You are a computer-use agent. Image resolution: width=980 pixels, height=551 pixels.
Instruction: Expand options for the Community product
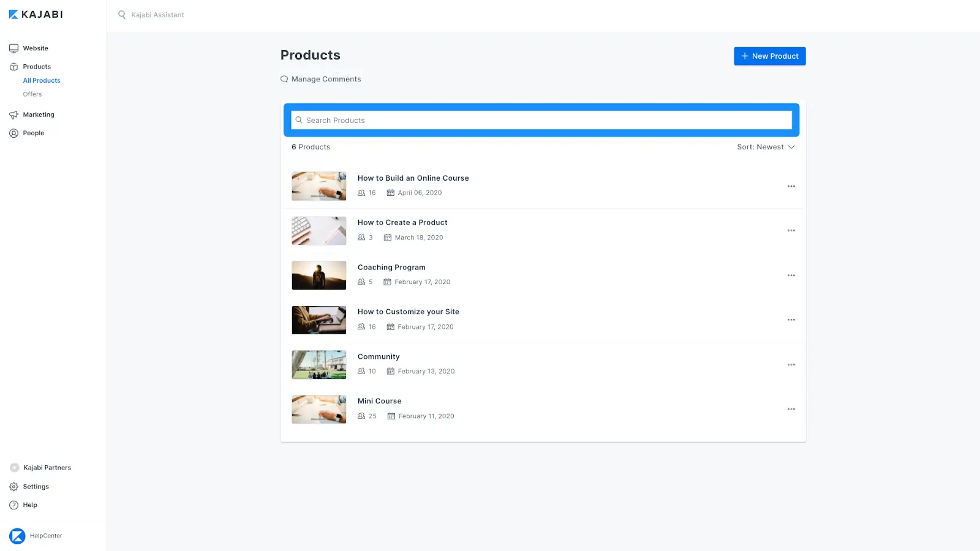(791, 364)
